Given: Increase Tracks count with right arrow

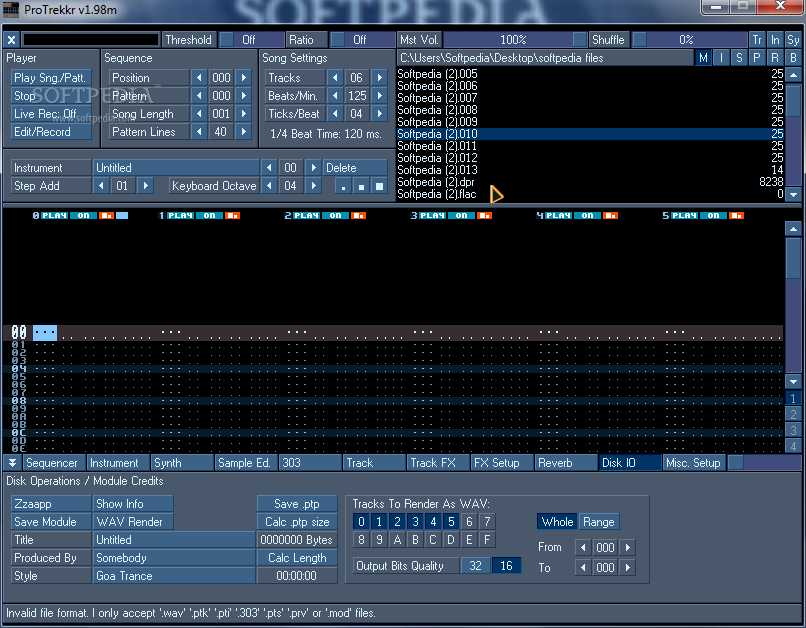Looking at the screenshot, I should pyautogui.click(x=379, y=78).
